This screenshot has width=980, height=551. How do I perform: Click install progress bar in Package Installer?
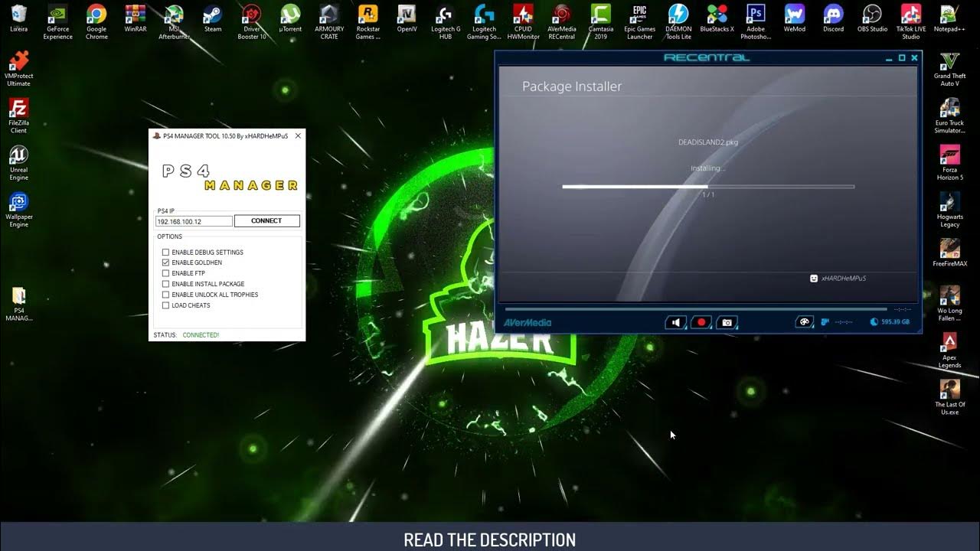[x=708, y=187]
